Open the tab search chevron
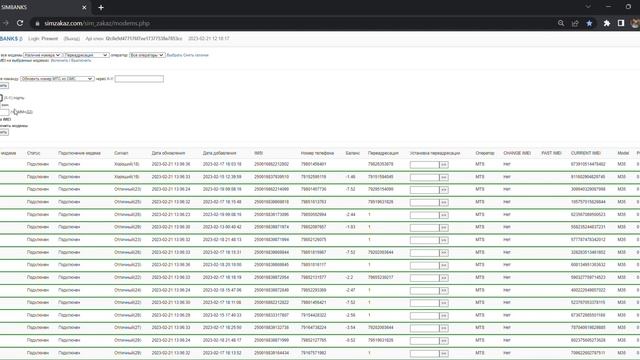Image resolution: width=640 pixels, height=360 pixels. 588,7
